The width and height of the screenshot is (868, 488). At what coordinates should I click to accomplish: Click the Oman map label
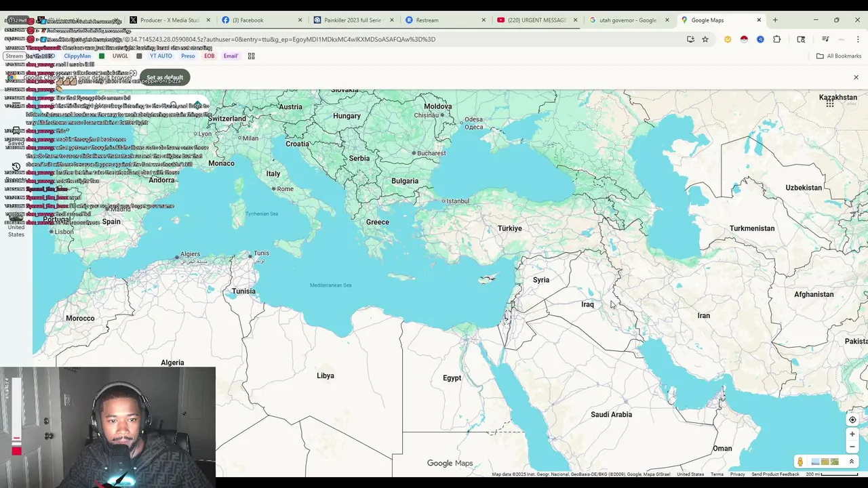pos(722,449)
